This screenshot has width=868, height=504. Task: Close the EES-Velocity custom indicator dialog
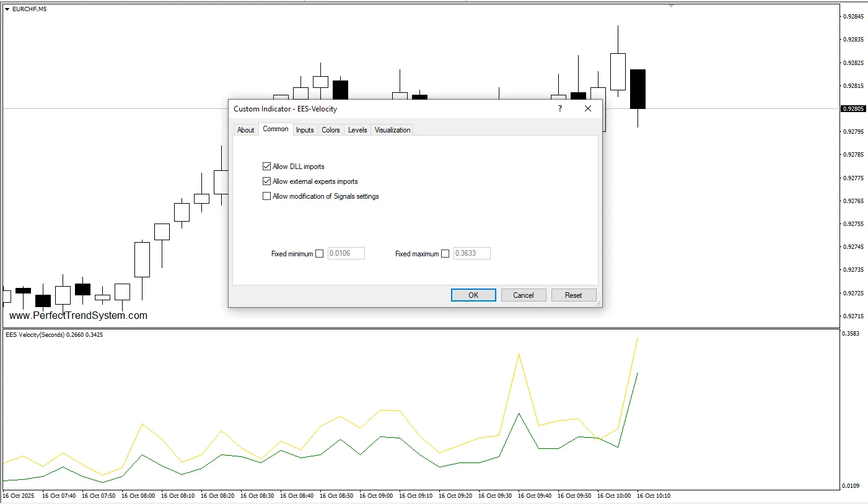(x=588, y=108)
